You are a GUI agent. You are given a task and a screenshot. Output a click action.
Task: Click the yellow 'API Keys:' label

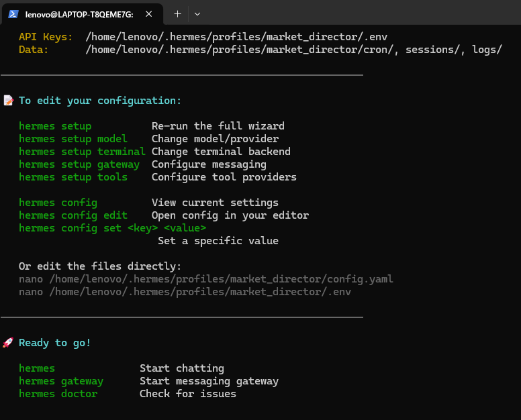pyautogui.click(x=46, y=37)
